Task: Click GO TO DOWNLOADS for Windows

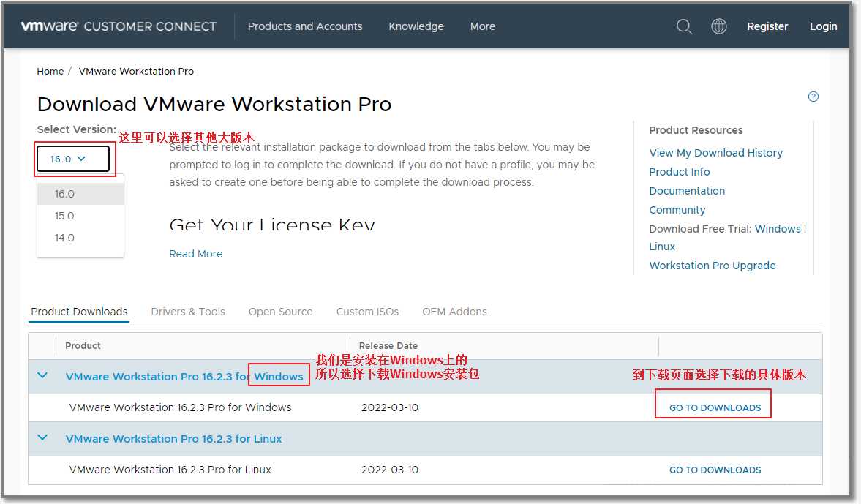Action: click(715, 408)
